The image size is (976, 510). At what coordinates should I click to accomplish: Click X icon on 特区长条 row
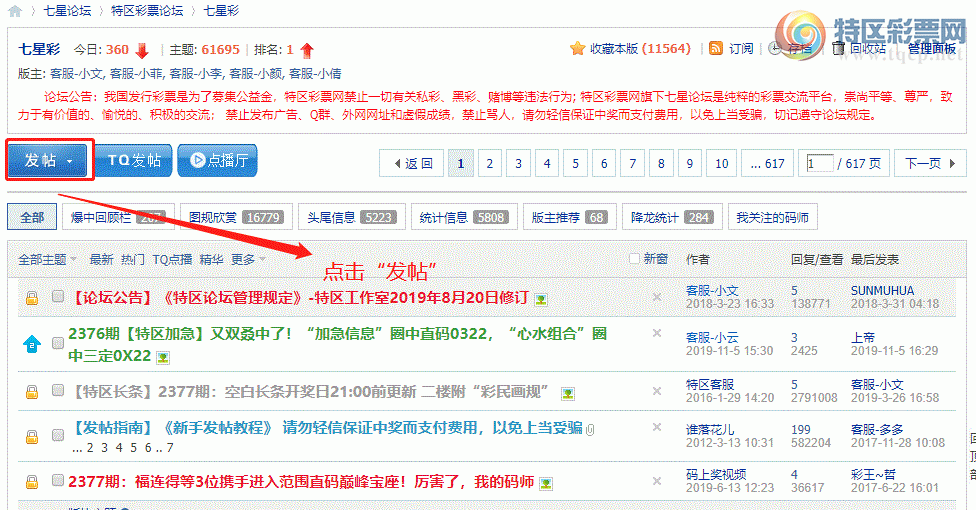[657, 391]
